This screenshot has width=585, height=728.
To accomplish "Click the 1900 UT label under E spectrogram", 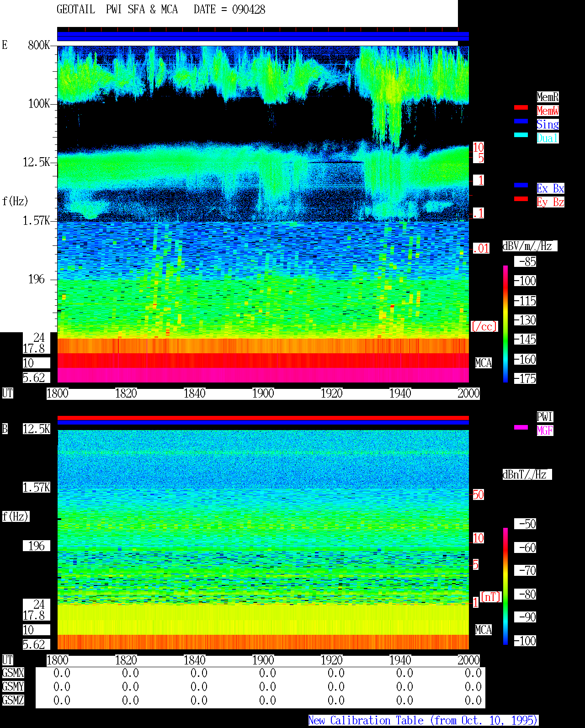I will [263, 393].
